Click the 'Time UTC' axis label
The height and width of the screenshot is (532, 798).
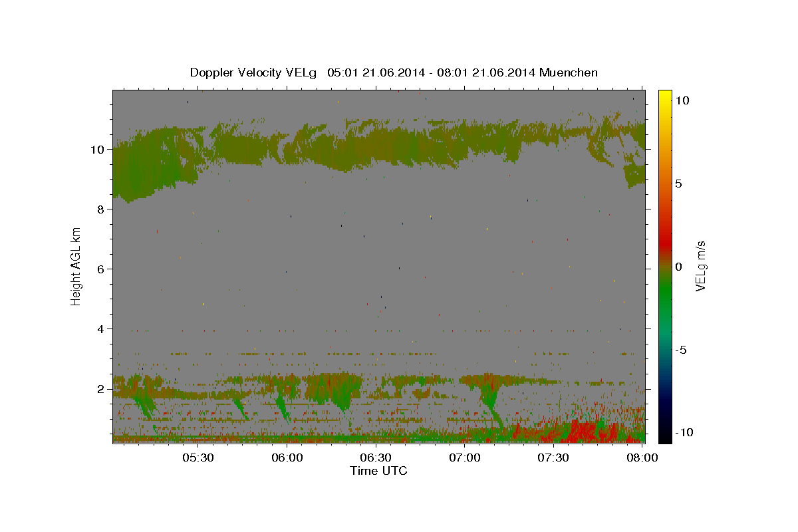click(378, 471)
